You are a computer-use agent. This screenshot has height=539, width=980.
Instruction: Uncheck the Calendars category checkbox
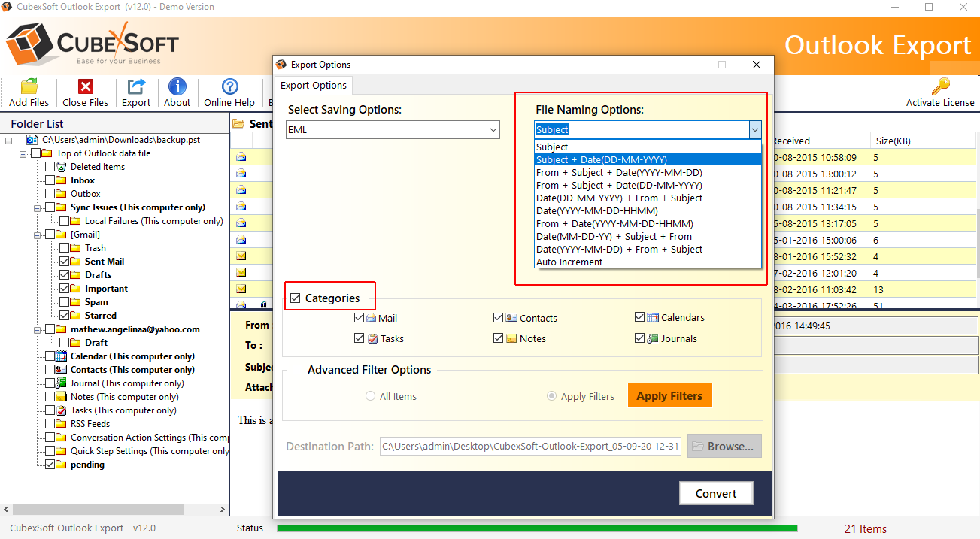coord(640,317)
